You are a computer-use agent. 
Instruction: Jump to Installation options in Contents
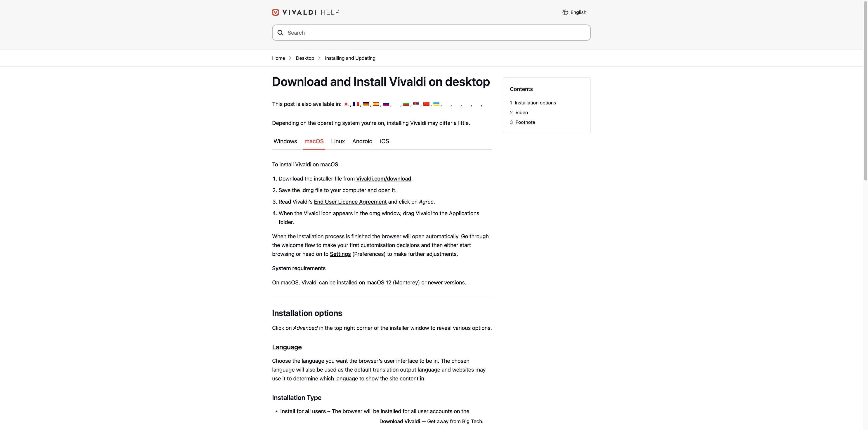click(535, 103)
